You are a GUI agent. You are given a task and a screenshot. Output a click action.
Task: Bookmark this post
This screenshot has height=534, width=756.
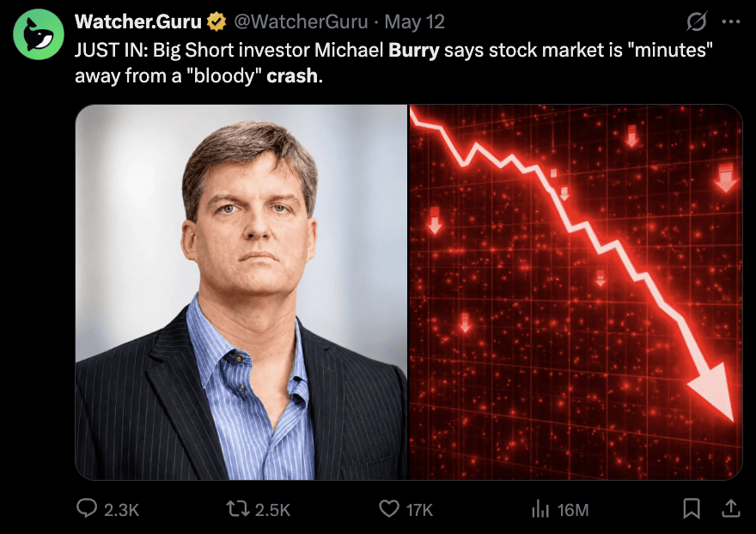pos(692,508)
